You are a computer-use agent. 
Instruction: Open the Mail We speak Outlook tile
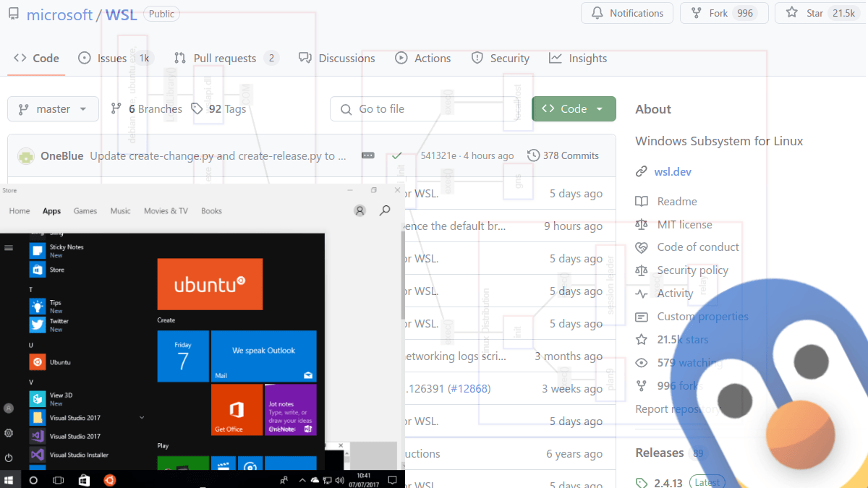(263, 356)
